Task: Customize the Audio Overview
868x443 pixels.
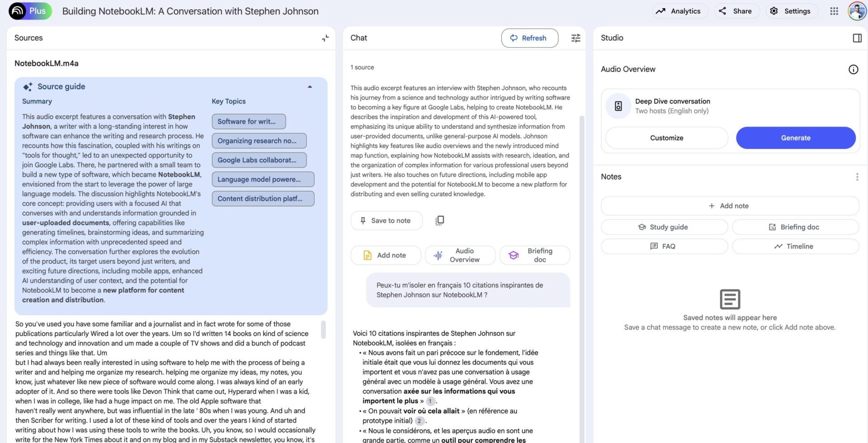Action: tap(666, 138)
